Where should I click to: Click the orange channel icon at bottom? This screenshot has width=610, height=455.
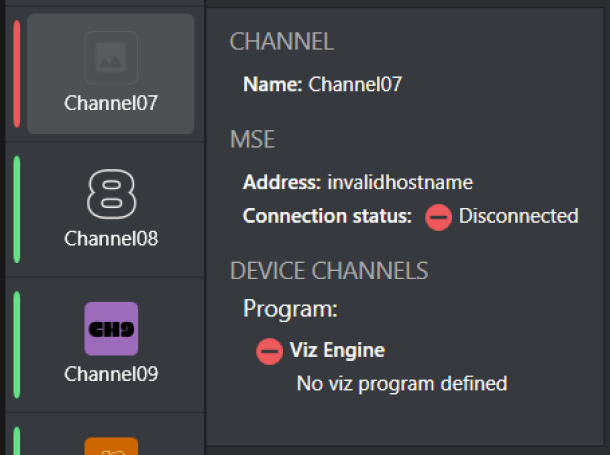click(111, 446)
